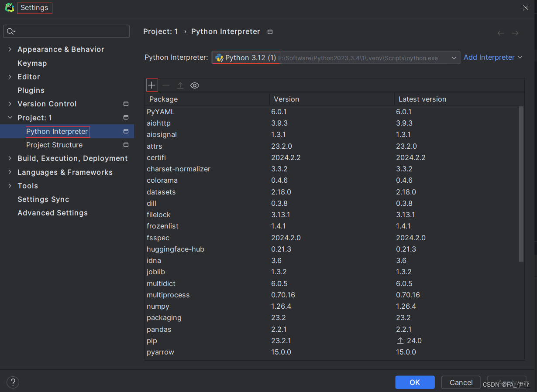Image resolution: width=537 pixels, height=392 pixels.
Task: Select the filelock package row
Action: (332, 215)
